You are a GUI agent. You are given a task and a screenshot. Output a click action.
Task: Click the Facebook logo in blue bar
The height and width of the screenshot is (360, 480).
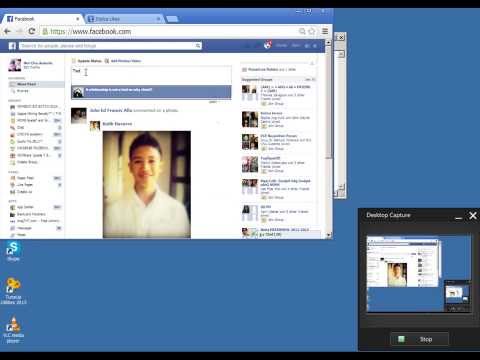point(12,46)
